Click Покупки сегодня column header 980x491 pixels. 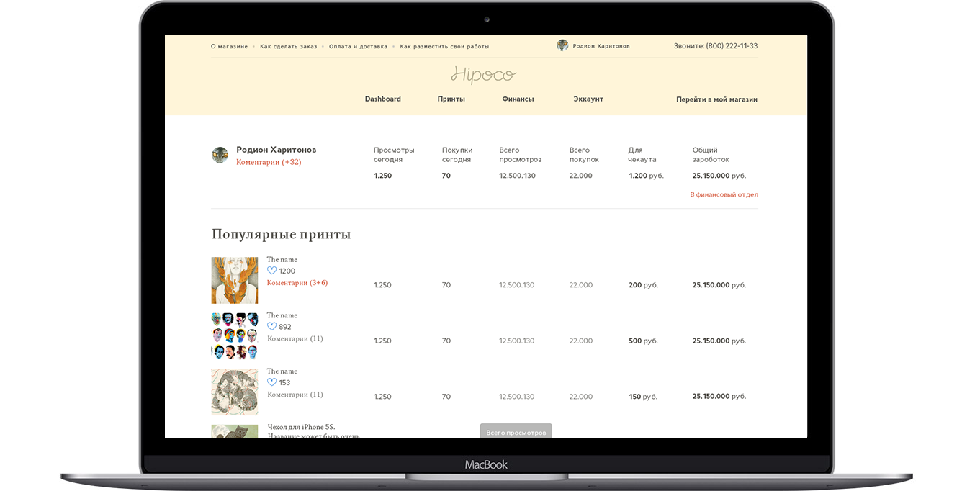tap(457, 155)
